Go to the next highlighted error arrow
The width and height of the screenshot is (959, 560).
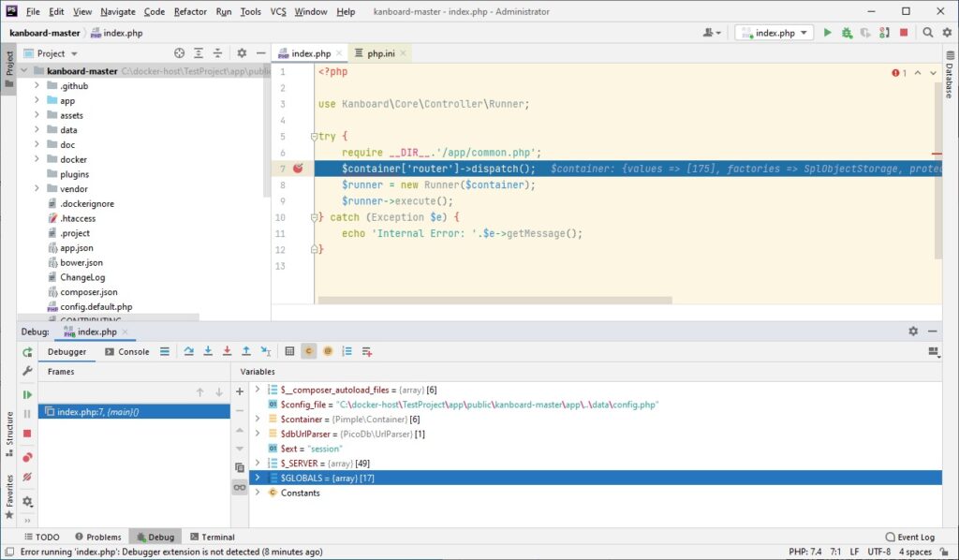tap(933, 73)
